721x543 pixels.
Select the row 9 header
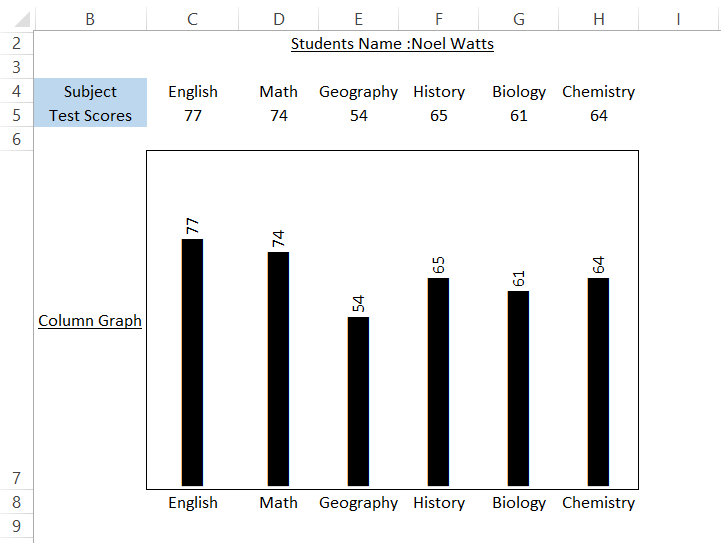[16, 526]
